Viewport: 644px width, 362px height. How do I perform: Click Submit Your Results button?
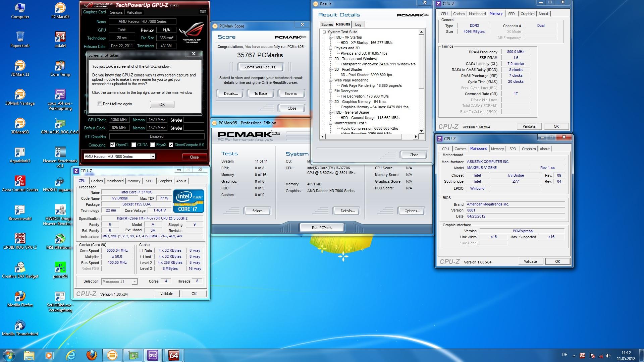pyautogui.click(x=261, y=67)
